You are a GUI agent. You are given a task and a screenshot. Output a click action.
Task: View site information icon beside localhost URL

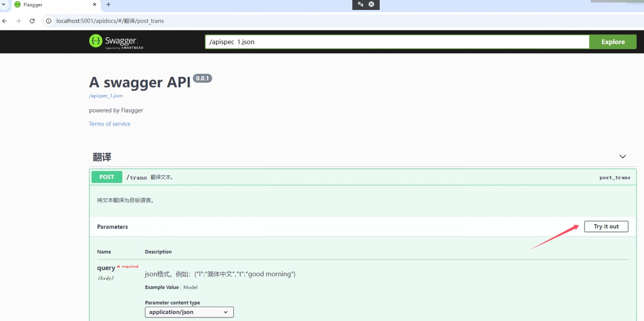point(49,21)
